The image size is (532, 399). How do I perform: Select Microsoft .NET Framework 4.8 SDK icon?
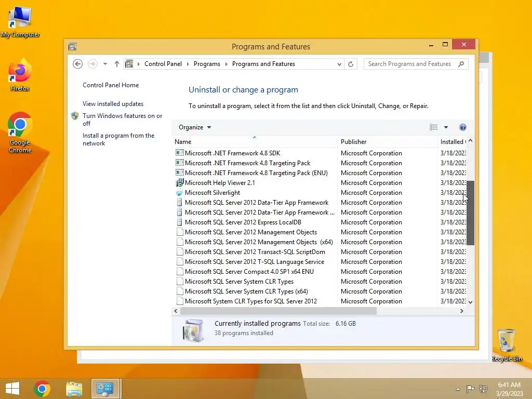click(179, 153)
